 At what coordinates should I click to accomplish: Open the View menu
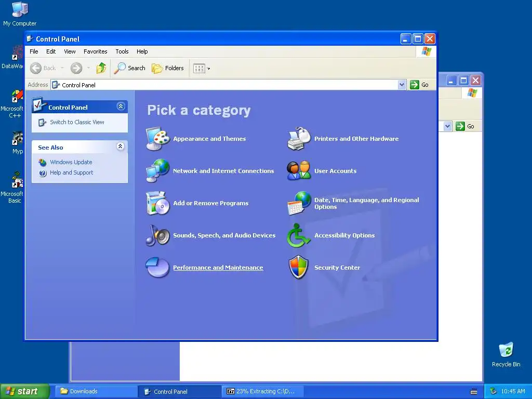(70, 51)
